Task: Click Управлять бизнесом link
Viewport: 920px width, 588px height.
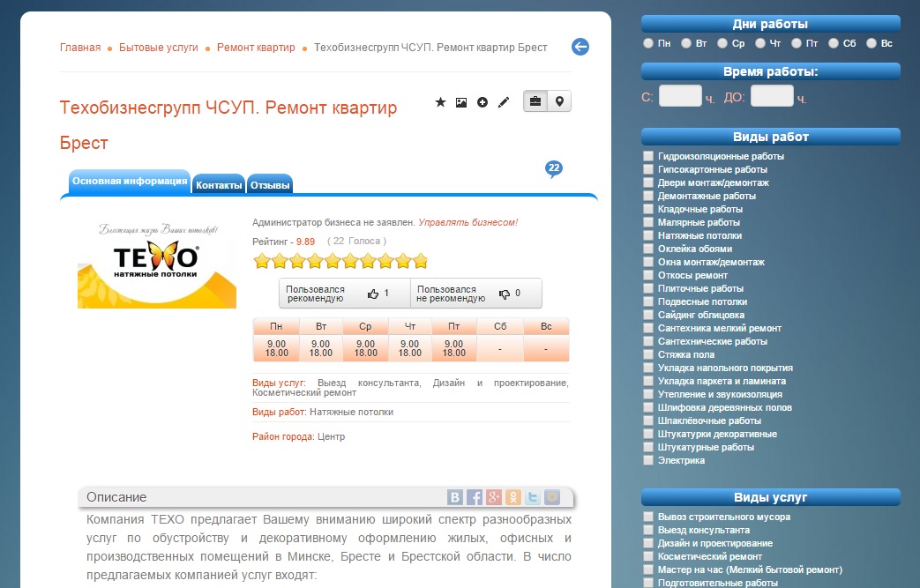Action: tap(468, 223)
